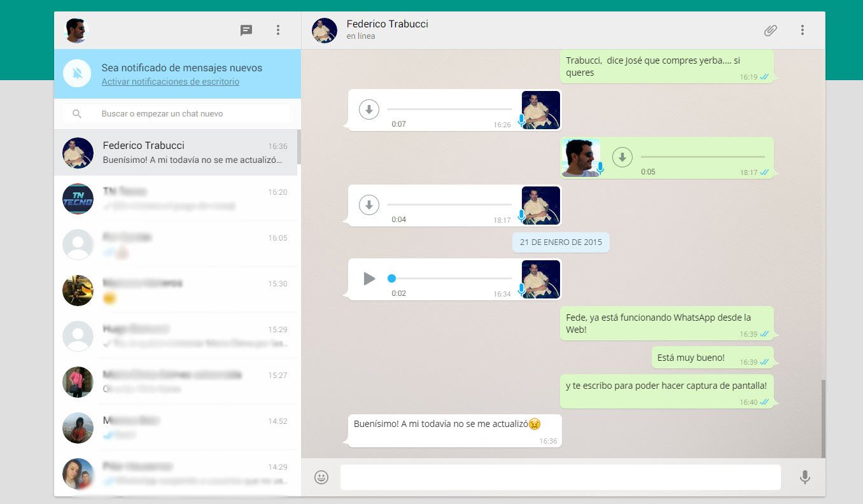Click the message input field to type

coord(560,477)
